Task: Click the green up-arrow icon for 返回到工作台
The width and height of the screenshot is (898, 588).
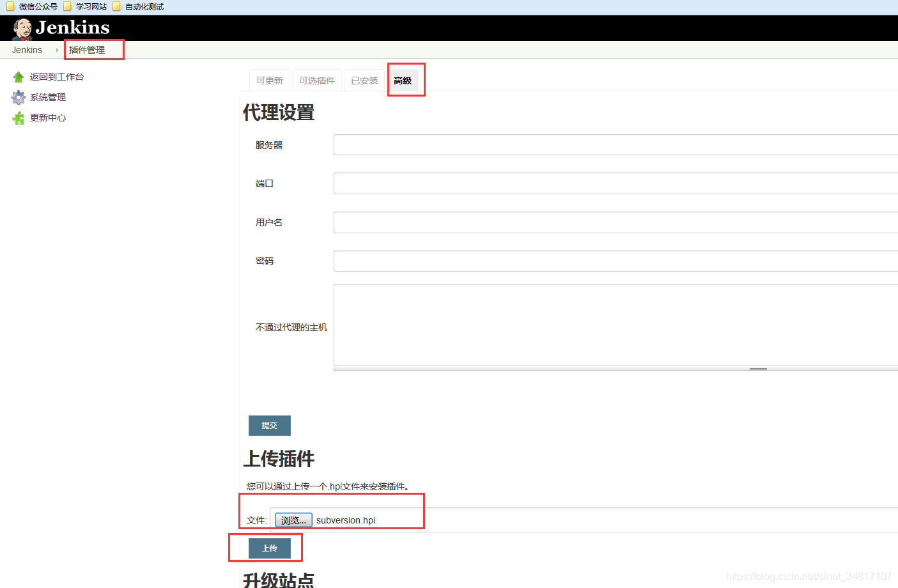Action: pos(19,77)
